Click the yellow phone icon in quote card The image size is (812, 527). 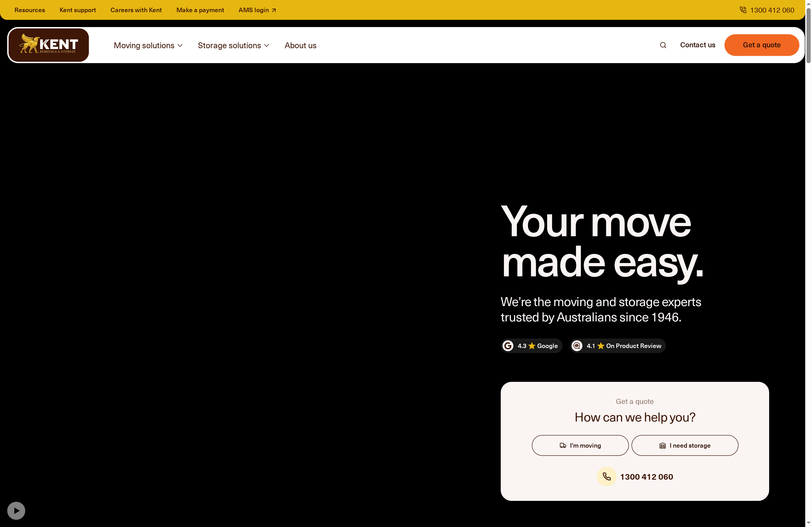607,477
